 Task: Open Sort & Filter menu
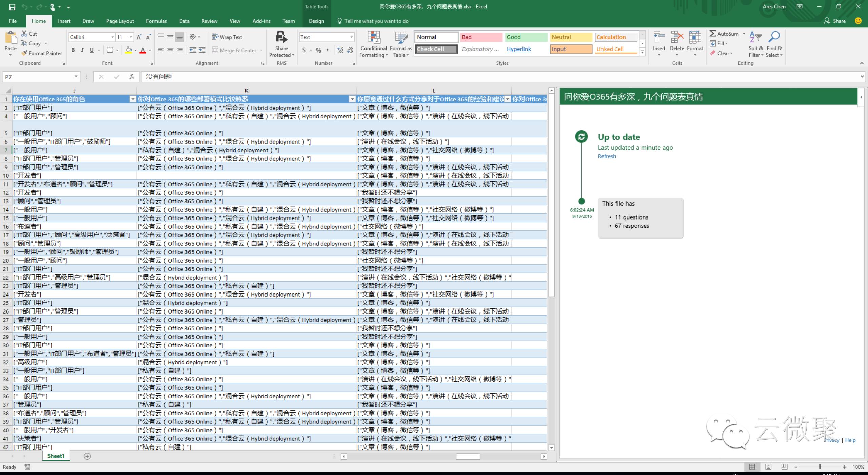(x=756, y=44)
